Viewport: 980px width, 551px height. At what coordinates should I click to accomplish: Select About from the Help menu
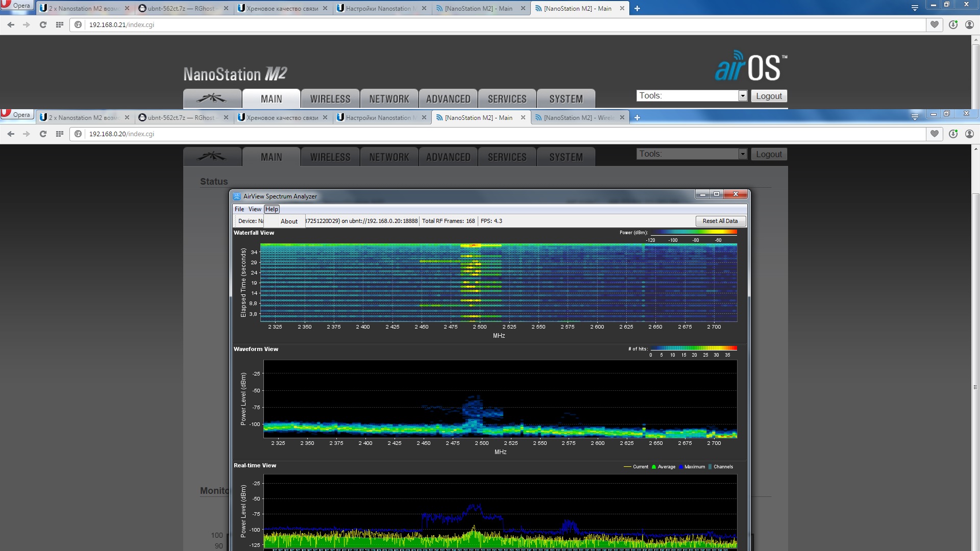(x=289, y=221)
